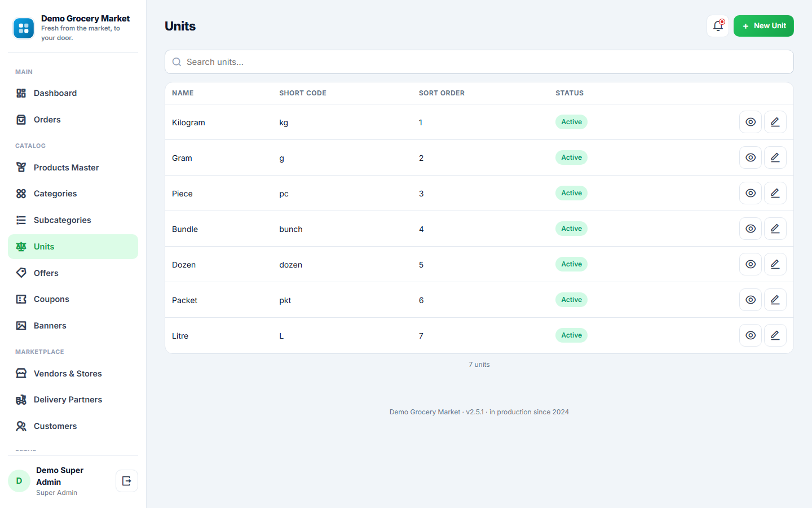The height and width of the screenshot is (508, 812).
Task: Edit the Bundle unit
Action: click(775, 229)
